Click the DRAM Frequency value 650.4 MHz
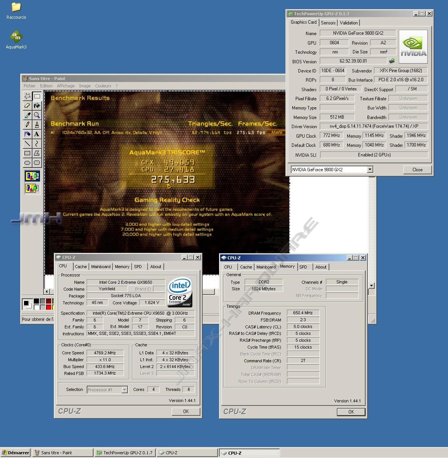Screen dimensions: 448x476 (303, 313)
